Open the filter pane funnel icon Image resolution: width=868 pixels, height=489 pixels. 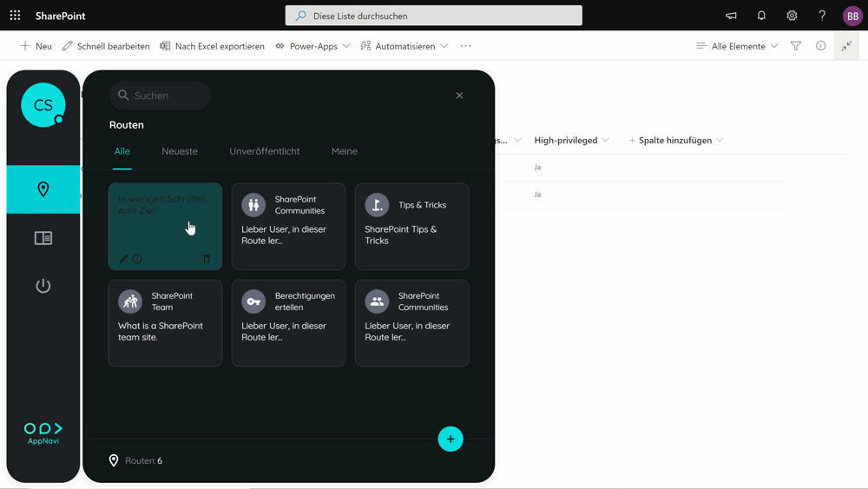coord(795,46)
